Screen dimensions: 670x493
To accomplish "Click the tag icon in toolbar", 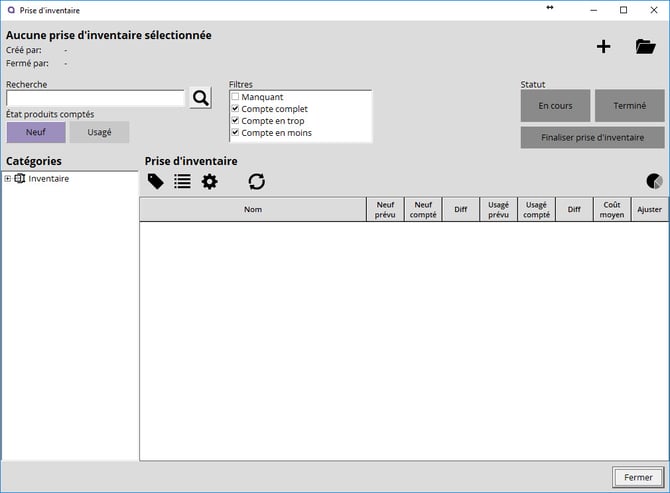I will (x=155, y=181).
